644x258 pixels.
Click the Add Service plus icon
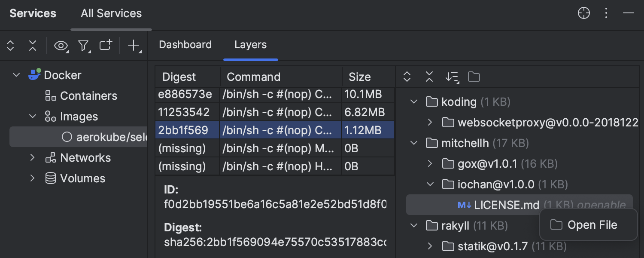click(134, 46)
